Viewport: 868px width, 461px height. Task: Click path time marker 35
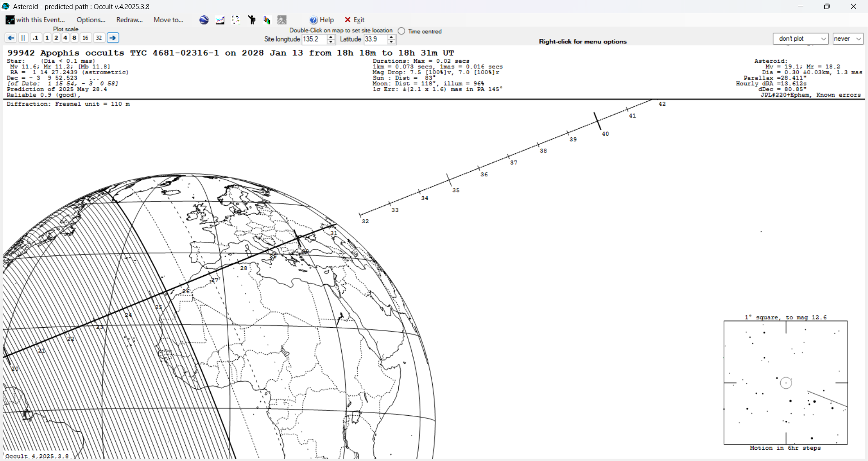[456, 190]
